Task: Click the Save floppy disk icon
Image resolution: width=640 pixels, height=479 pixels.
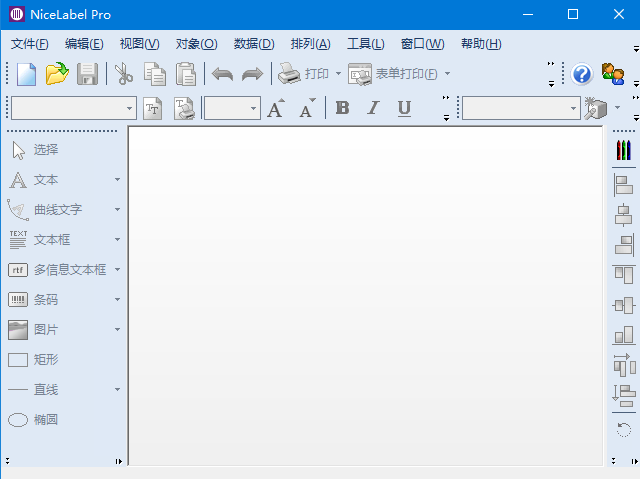Action: 88,74
